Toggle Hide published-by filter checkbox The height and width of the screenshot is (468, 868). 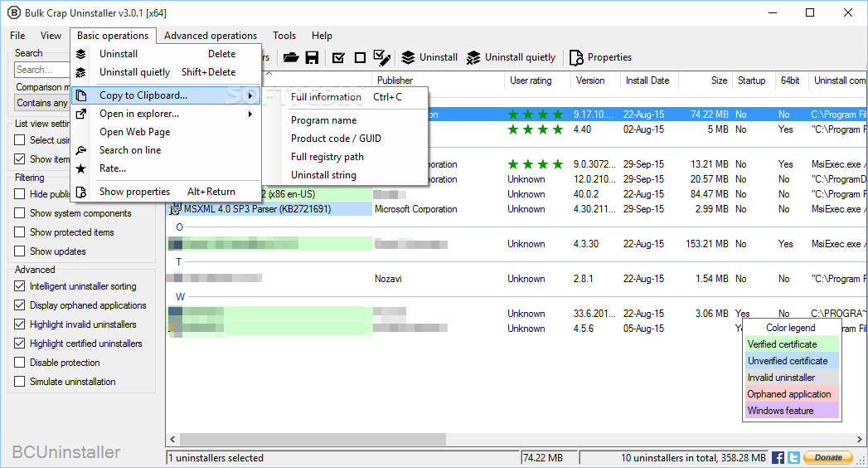pos(19,194)
